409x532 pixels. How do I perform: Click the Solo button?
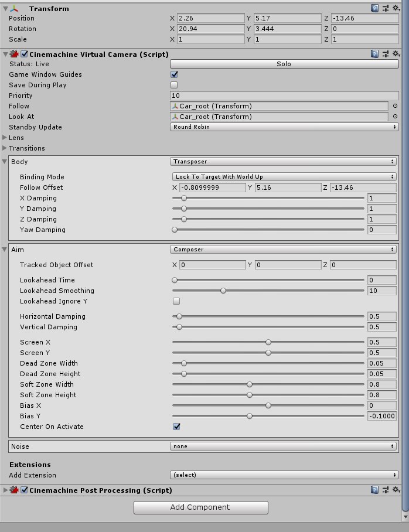tap(284, 64)
